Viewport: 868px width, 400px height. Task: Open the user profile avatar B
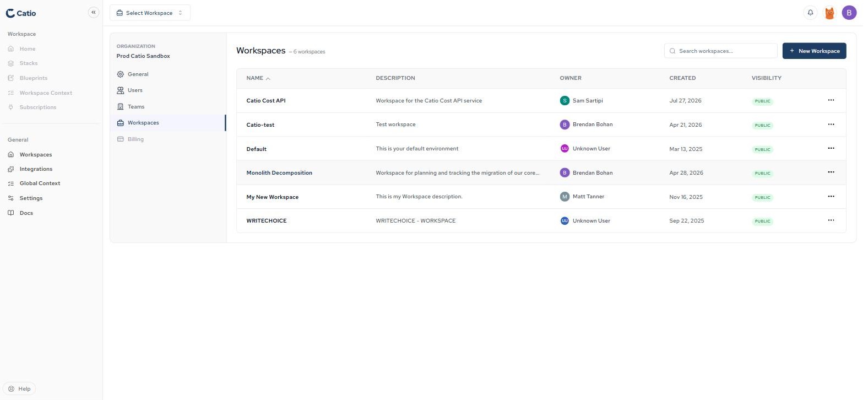pos(849,13)
